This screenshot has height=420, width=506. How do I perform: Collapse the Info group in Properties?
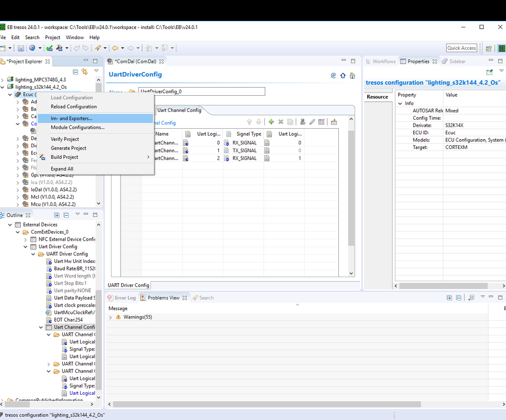[x=400, y=103]
